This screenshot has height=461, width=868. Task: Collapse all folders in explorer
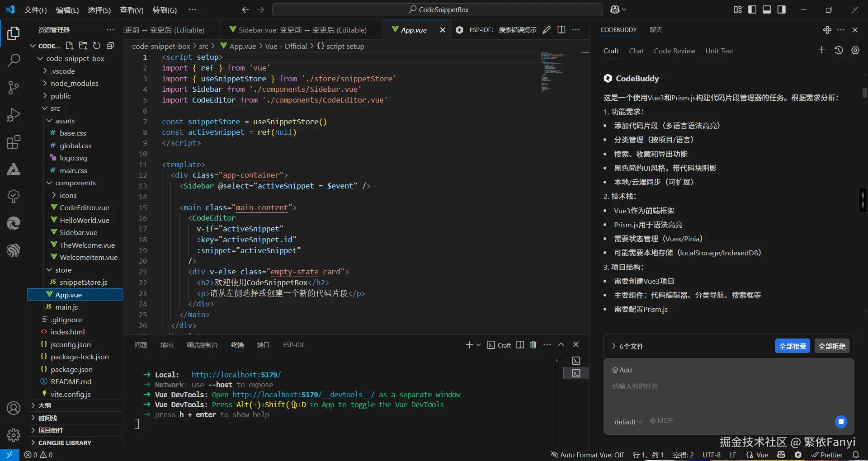[x=110, y=46]
